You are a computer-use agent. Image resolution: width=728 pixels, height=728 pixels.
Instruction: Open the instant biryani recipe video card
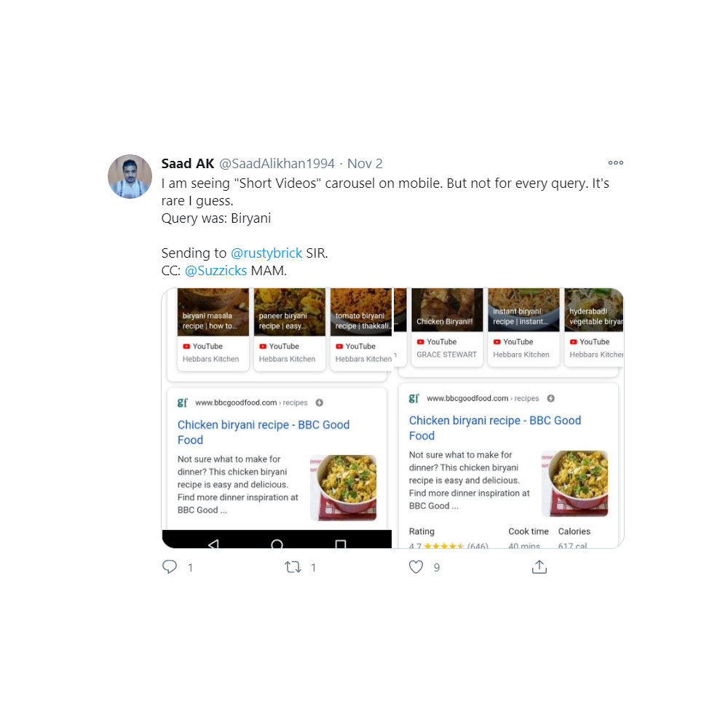pyautogui.click(x=523, y=327)
